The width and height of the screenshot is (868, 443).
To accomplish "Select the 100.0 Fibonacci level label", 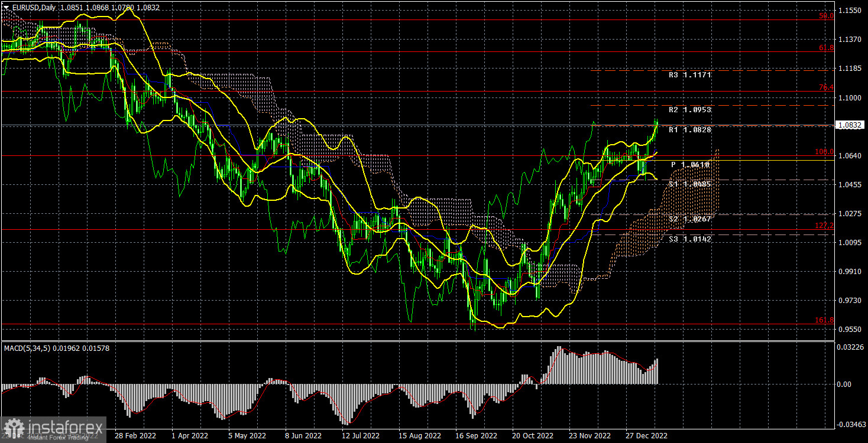I will coord(824,152).
